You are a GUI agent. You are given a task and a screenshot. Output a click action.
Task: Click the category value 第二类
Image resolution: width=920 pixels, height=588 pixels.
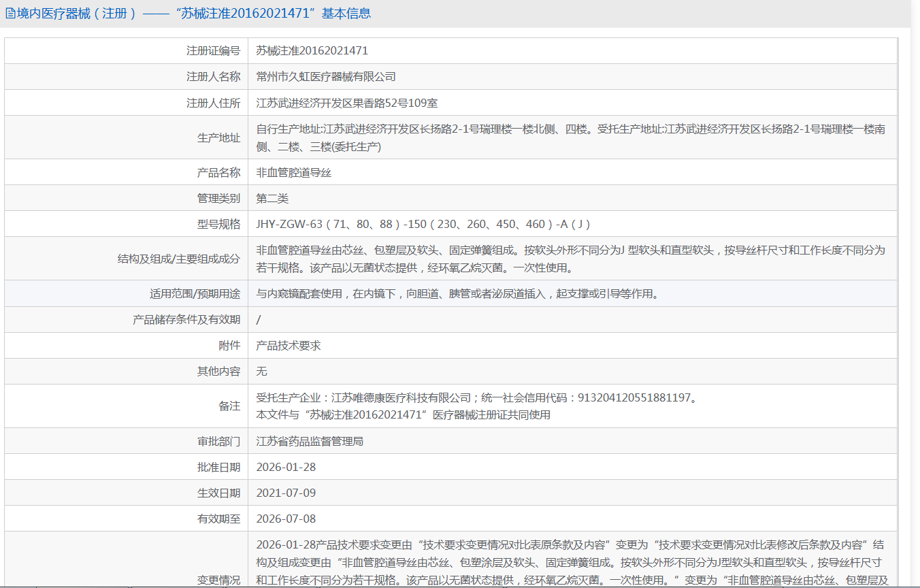[x=272, y=199]
